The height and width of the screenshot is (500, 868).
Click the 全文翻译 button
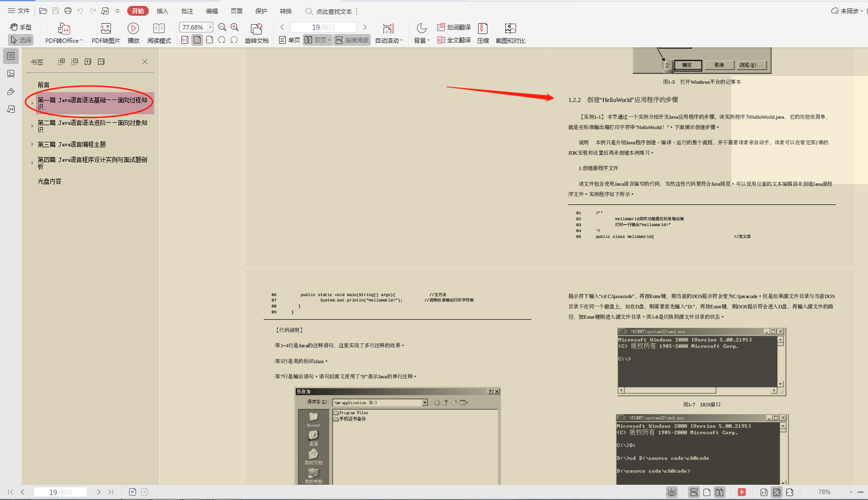pos(454,40)
